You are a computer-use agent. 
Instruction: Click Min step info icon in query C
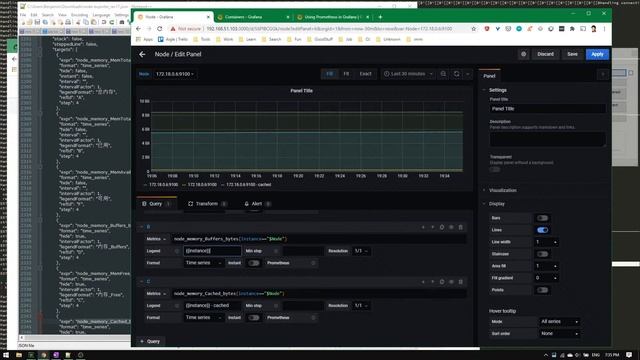tap(276, 306)
